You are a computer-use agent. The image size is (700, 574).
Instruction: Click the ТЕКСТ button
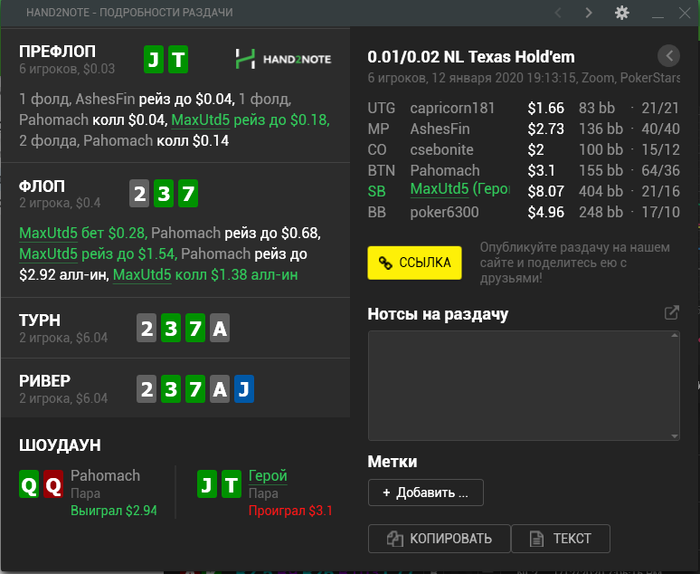point(561,538)
